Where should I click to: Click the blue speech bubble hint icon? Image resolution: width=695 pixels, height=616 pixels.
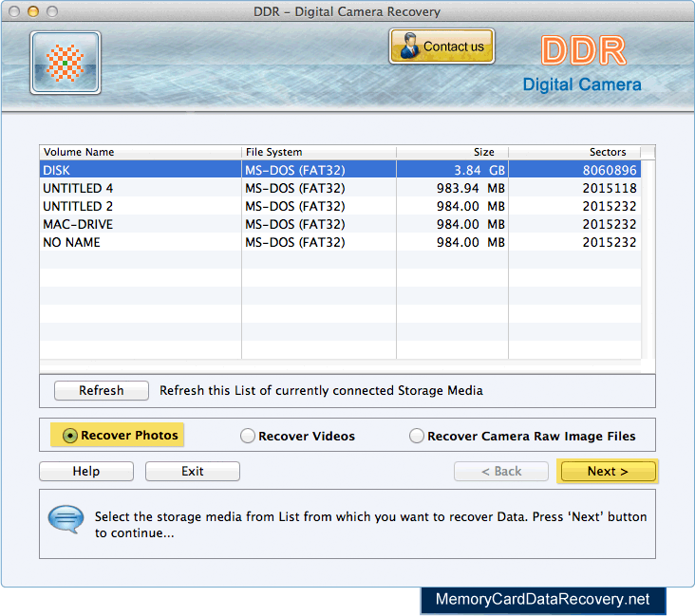pos(66,519)
